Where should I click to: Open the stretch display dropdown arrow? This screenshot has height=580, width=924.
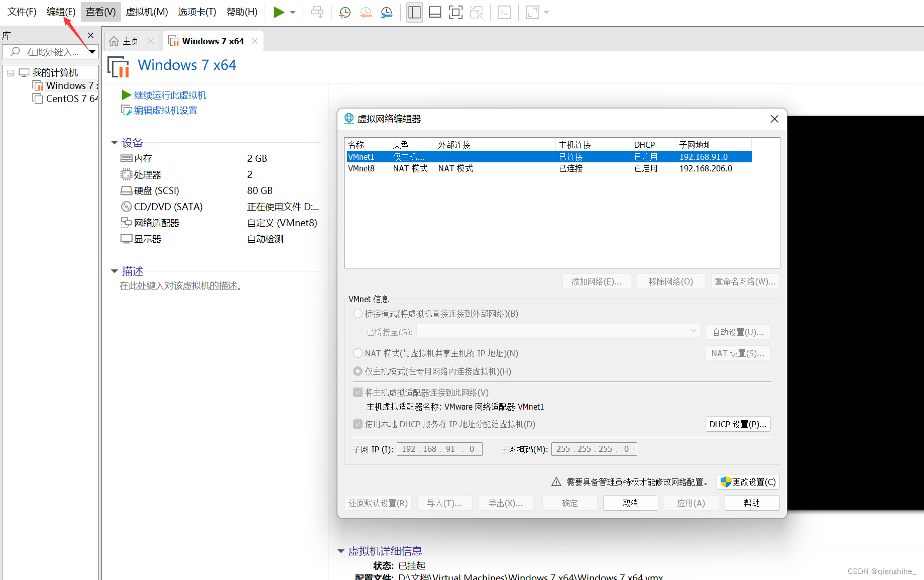pos(546,12)
